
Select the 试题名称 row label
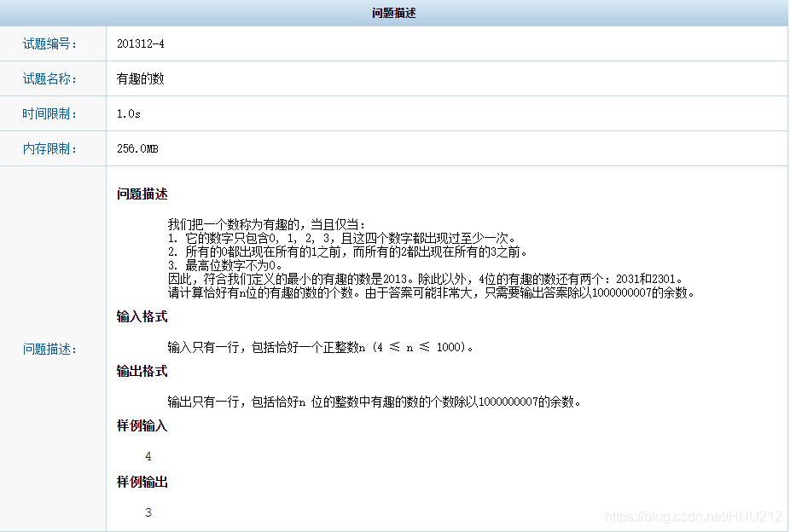click(x=52, y=78)
